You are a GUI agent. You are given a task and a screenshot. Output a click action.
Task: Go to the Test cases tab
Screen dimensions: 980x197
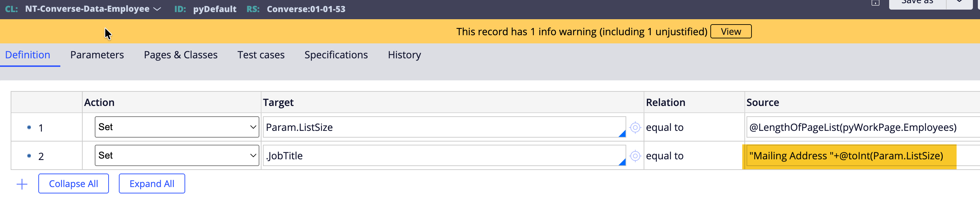pos(260,55)
